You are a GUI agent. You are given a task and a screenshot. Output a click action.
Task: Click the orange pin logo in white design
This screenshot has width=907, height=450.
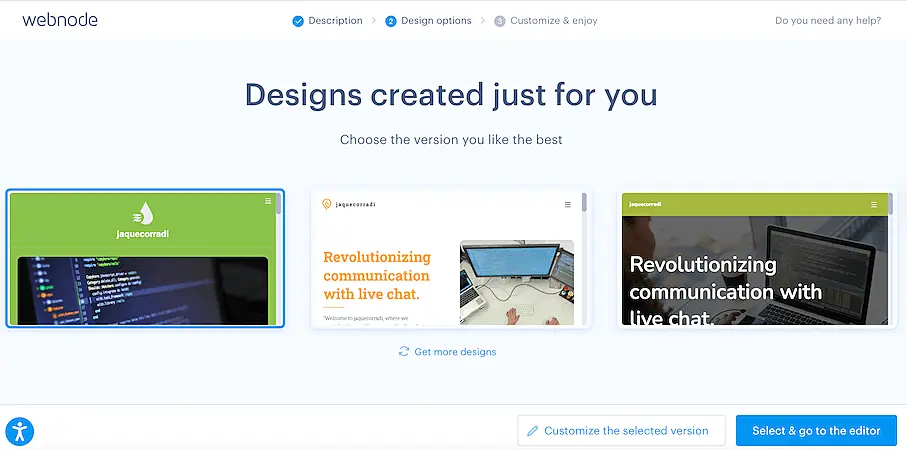tap(327, 204)
